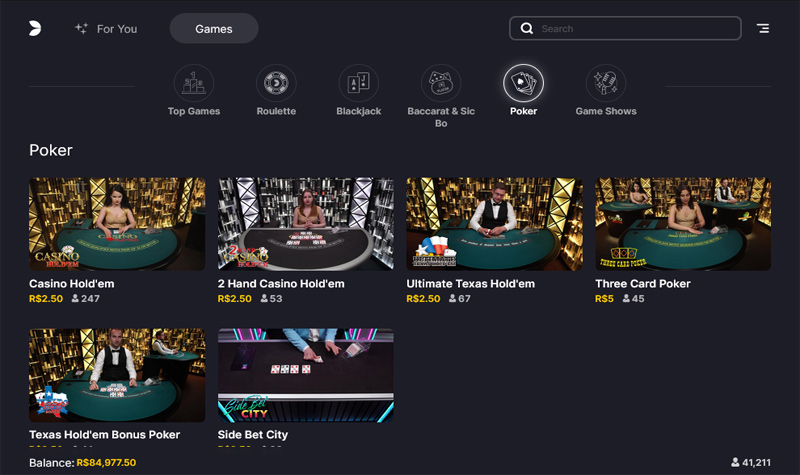Image resolution: width=800 pixels, height=475 pixels.
Task: Click the Baccarat & Sic Bo label
Action: coord(441,117)
